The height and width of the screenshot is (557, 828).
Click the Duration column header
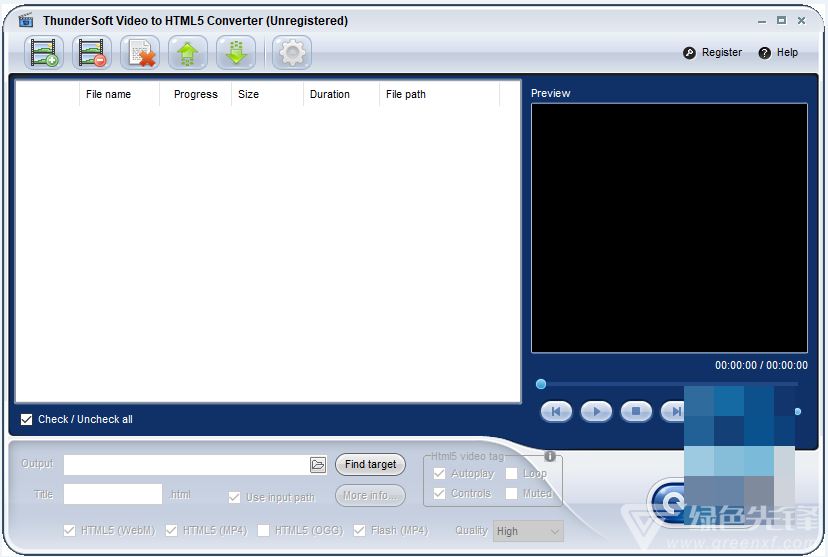pos(341,94)
